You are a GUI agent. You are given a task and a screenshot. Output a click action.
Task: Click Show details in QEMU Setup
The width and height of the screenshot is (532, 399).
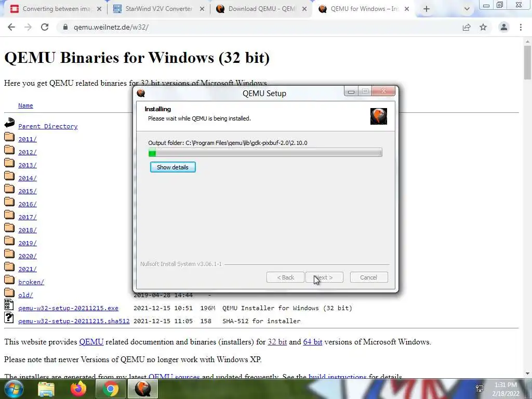click(172, 167)
